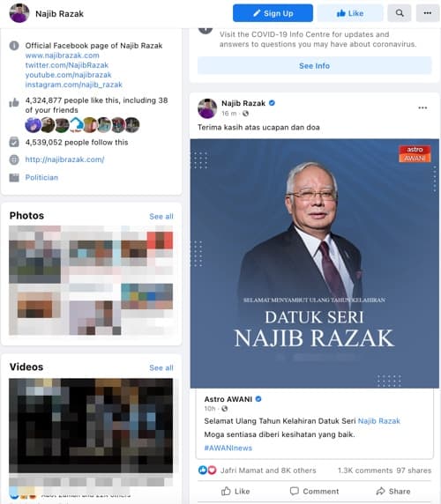Comment on the birthday post
Viewport: 441px width, 504px height.
pos(314,491)
